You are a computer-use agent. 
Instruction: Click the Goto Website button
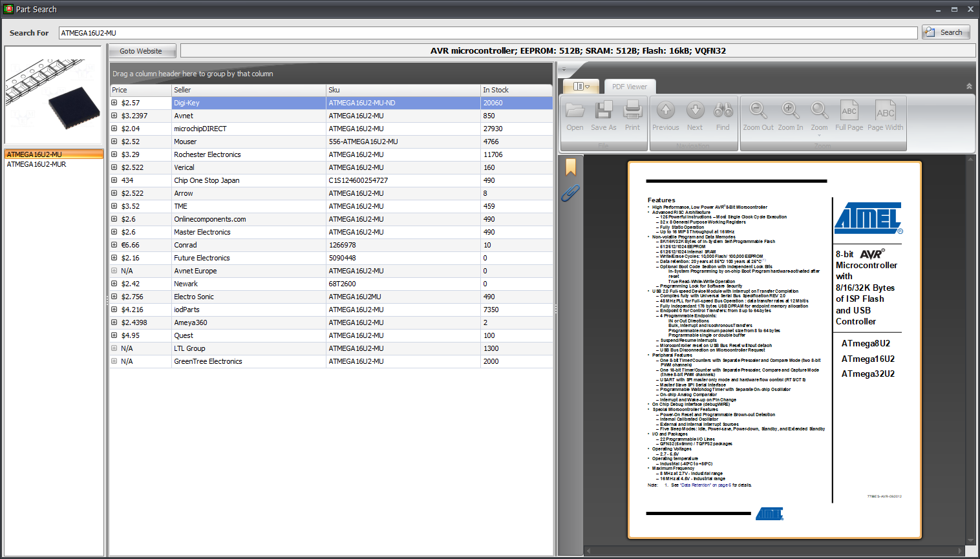[141, 51]
